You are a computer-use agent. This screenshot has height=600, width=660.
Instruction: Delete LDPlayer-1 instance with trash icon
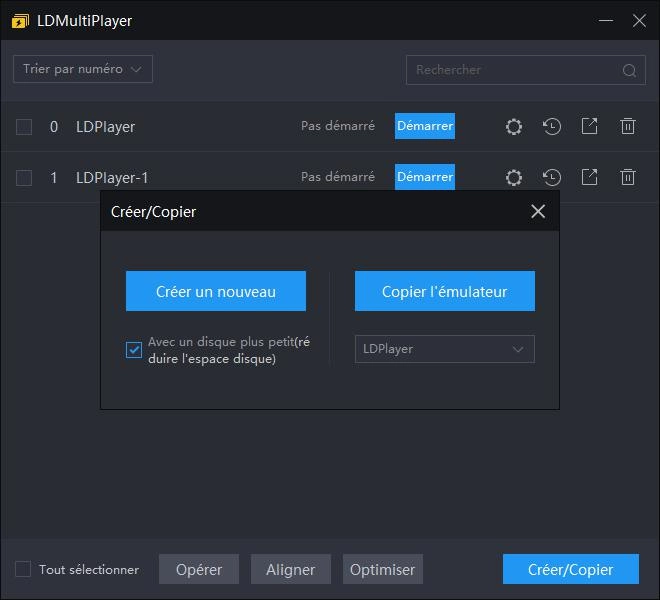[628, 177]
